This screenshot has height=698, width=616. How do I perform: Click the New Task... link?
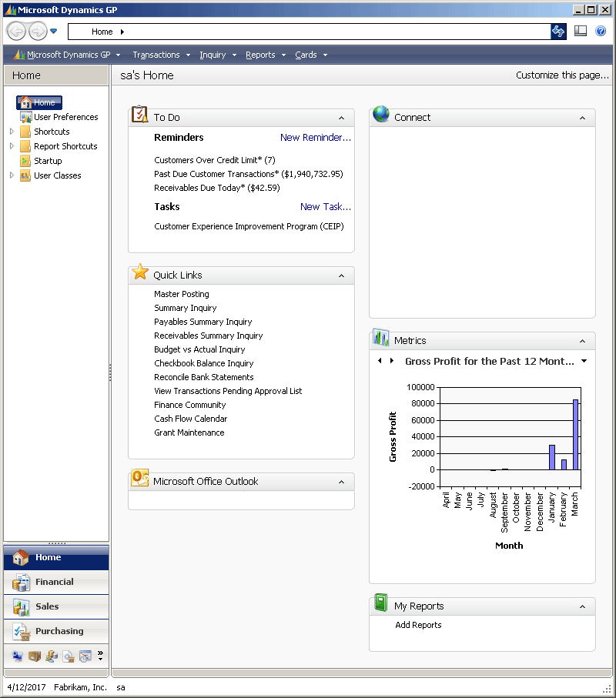pos(325,206)
